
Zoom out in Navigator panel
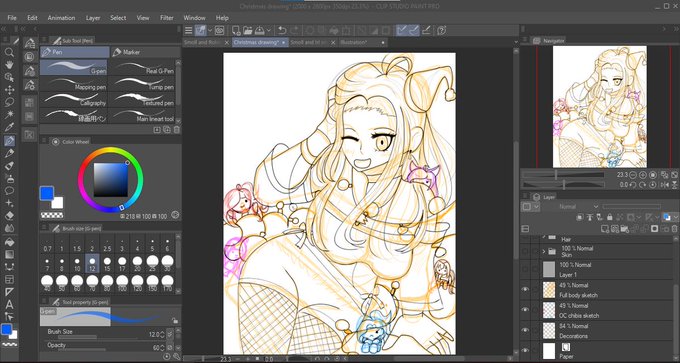633,175
